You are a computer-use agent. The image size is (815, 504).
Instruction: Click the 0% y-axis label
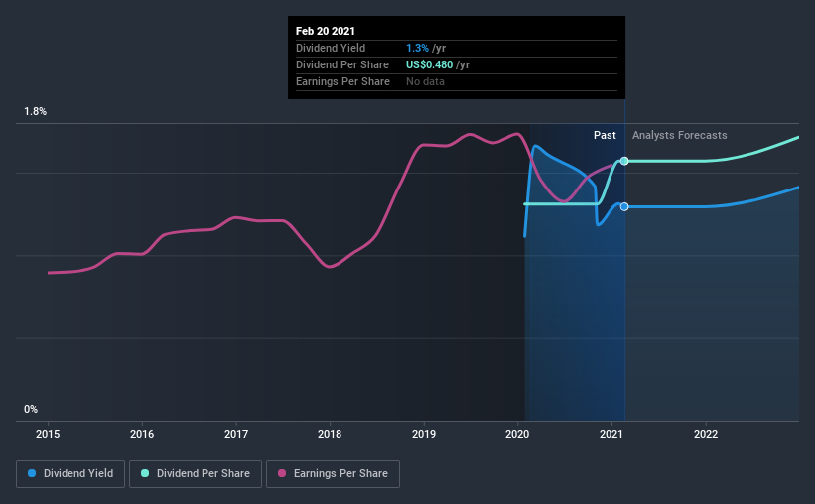click(31, 410)
